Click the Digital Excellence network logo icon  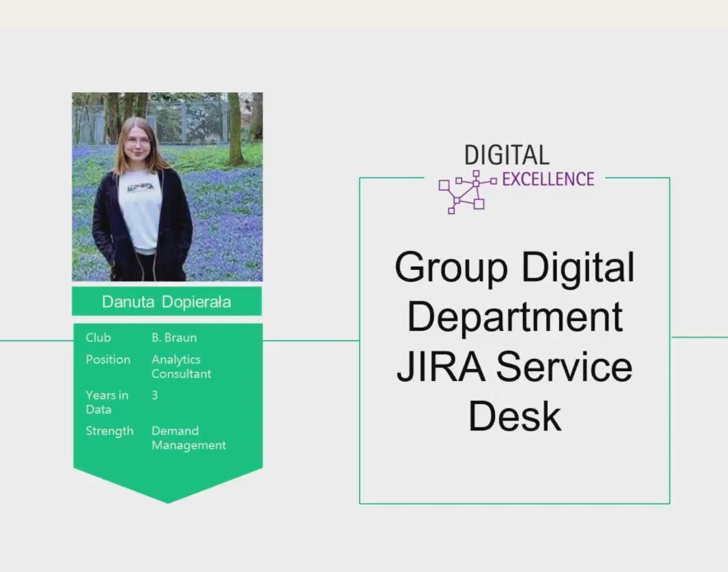[468, 192]
